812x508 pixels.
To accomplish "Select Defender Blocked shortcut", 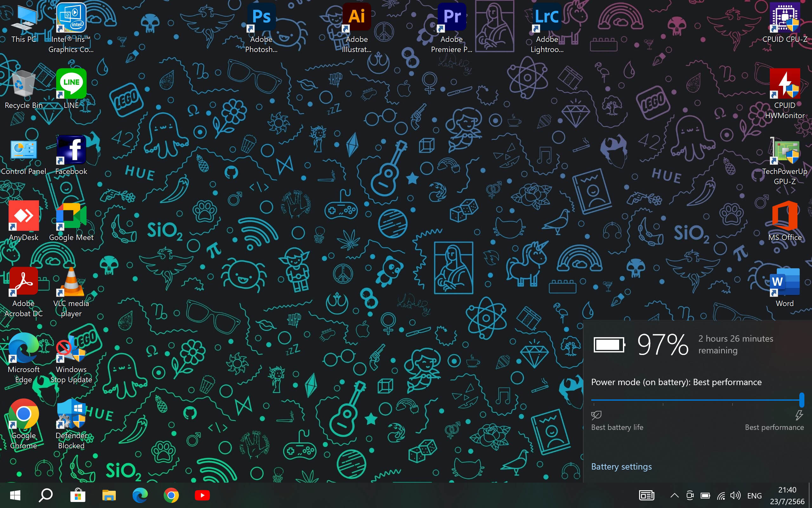I will point(71,424).
